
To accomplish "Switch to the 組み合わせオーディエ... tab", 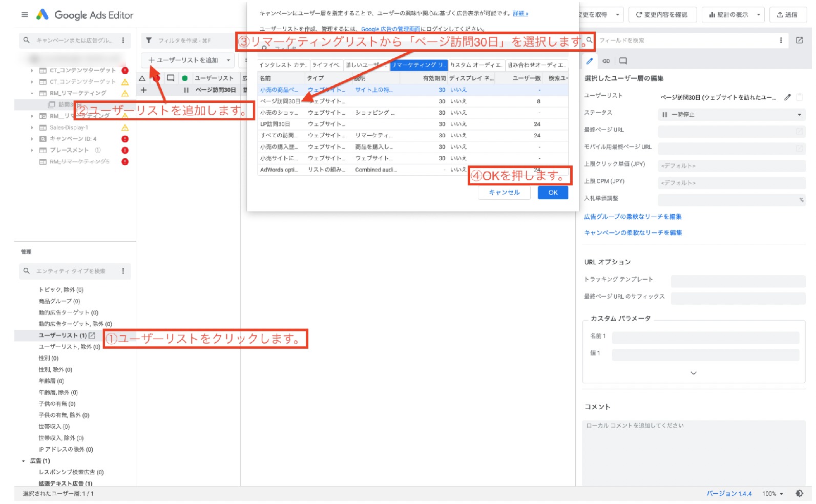I will (537, 65).
